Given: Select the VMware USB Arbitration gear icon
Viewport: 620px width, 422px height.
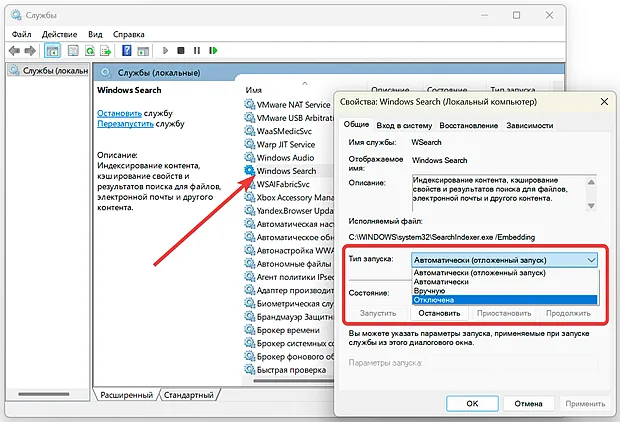Looking at the screenshot, I should click(x=250, y=117).
